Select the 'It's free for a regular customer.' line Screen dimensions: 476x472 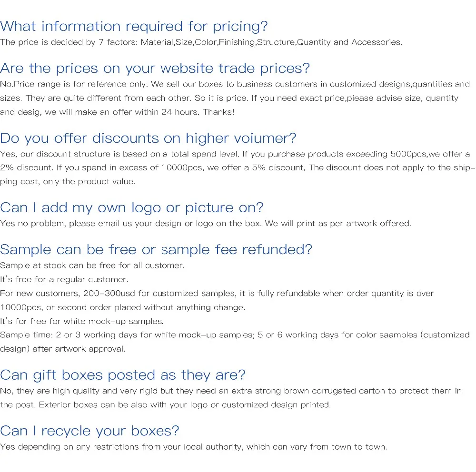pyautogui.click(x=64, y=279)
